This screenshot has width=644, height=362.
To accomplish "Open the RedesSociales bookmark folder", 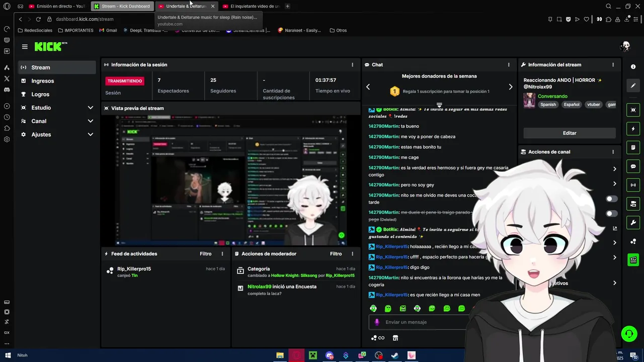I will pos(35,30).
